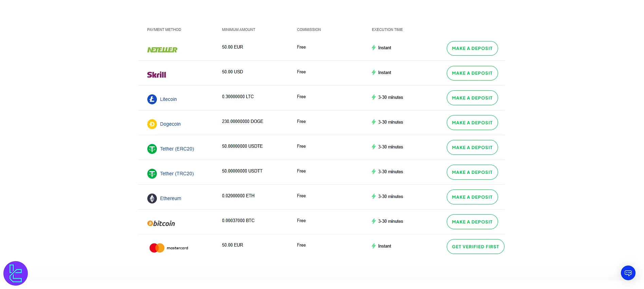Open the Tether (ERC20) link
The image size is (644, 289).
pyautogui.click(x=177, y=149)
